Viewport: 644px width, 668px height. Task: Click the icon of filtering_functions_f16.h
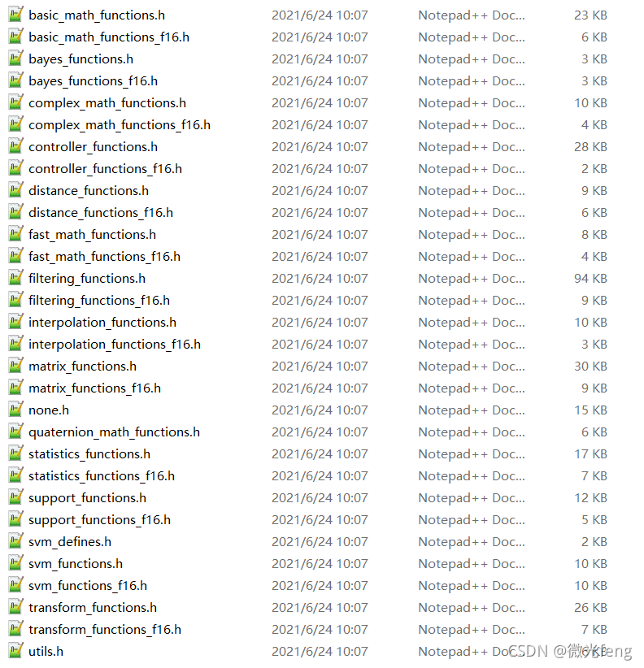[x=15, y=300]
